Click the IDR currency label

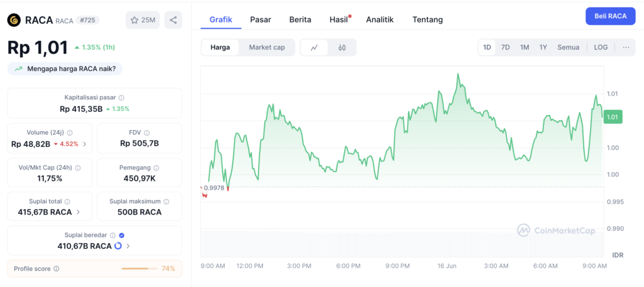click(x=618, y=255)
